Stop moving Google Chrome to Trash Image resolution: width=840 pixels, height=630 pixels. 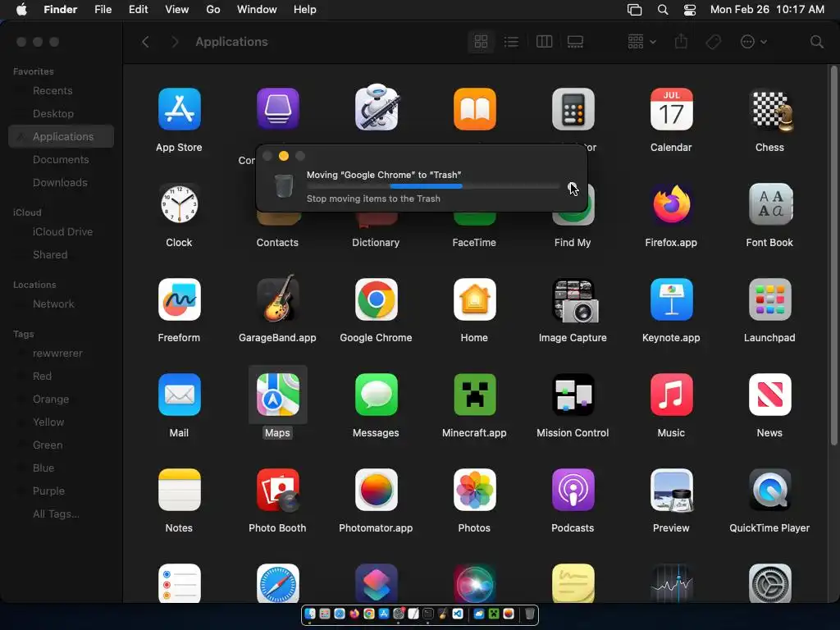coord(573,186)
